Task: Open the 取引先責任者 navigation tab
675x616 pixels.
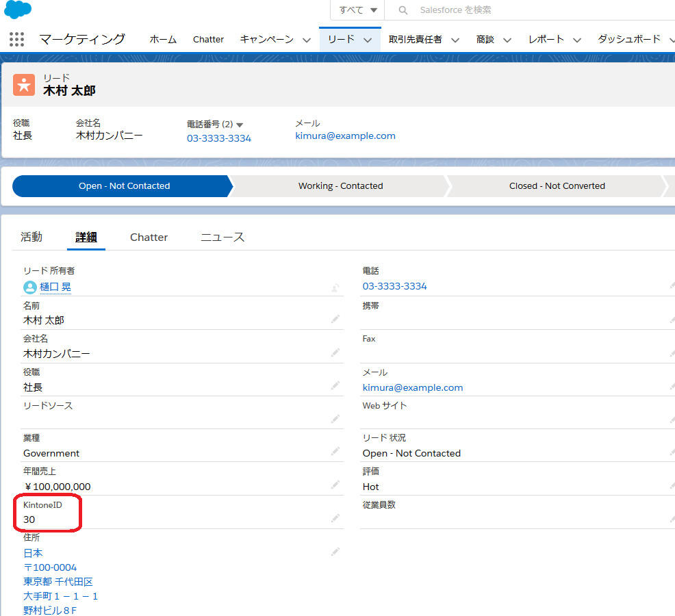Action: point(415,39)
